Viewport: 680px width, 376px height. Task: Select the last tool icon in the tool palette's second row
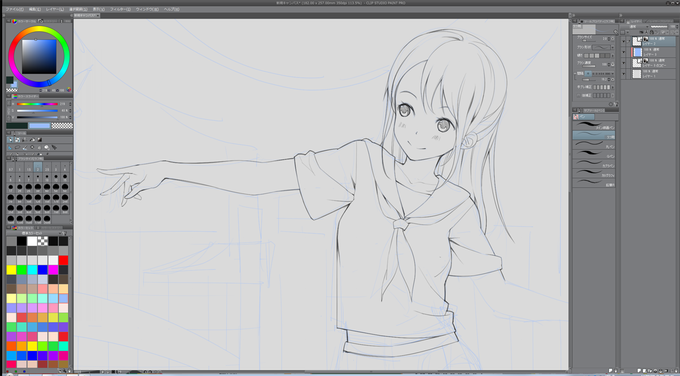[54, 147]
